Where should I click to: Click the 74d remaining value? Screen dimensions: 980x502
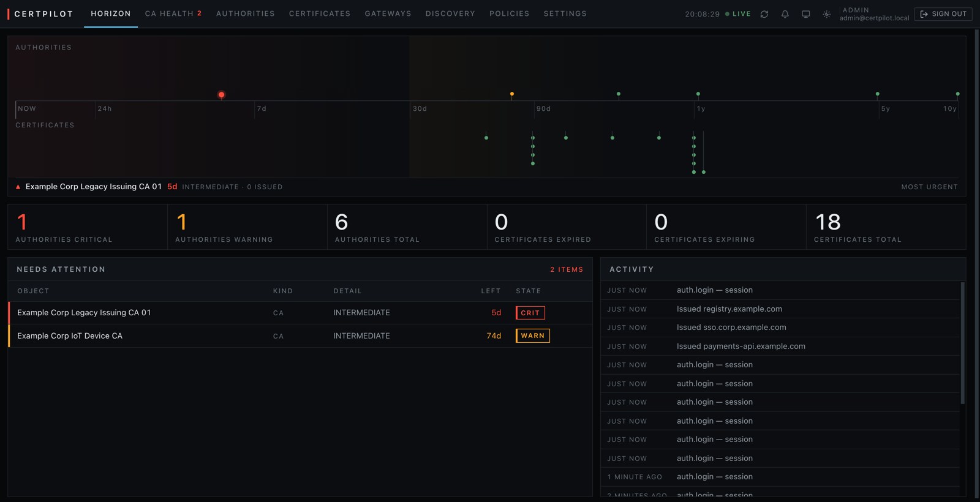coord(494,336)
